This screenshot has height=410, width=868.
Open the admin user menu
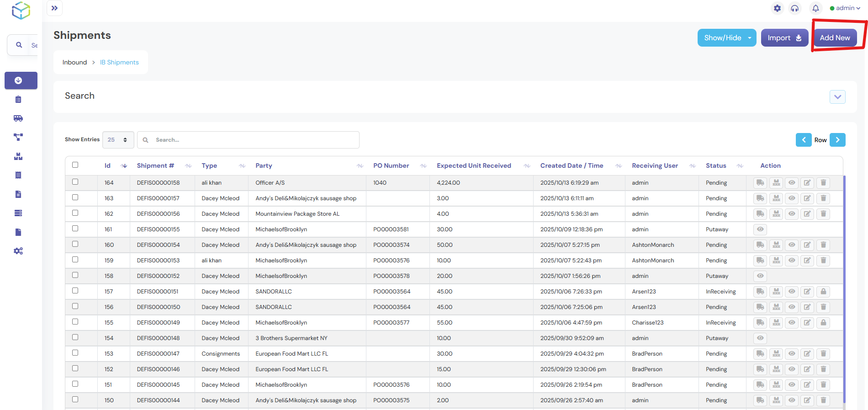[845, 8]
